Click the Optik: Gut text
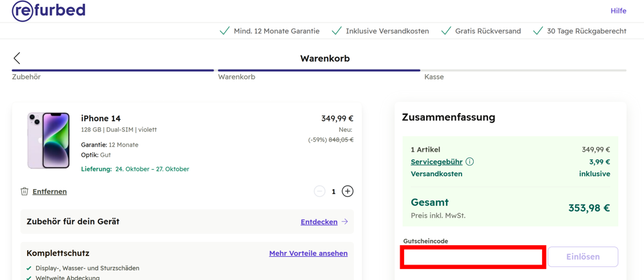This screenshot has width=644, height=280. click(96, 155)
